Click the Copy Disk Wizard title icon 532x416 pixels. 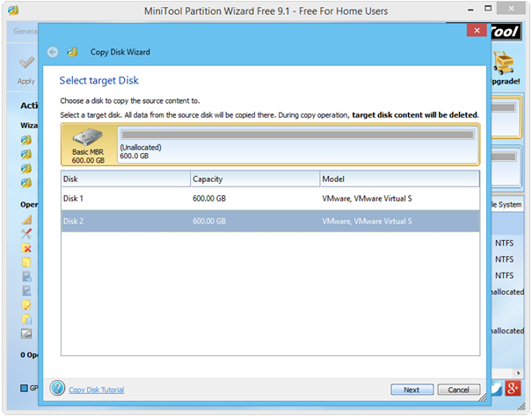point(72,52)
